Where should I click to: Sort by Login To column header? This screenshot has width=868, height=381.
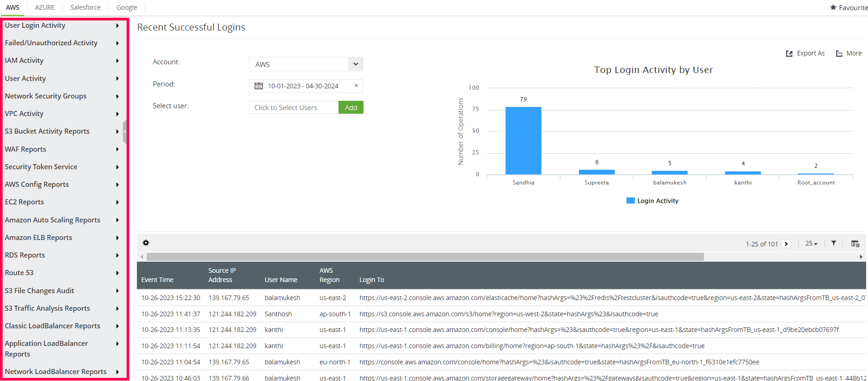[372, 280]
